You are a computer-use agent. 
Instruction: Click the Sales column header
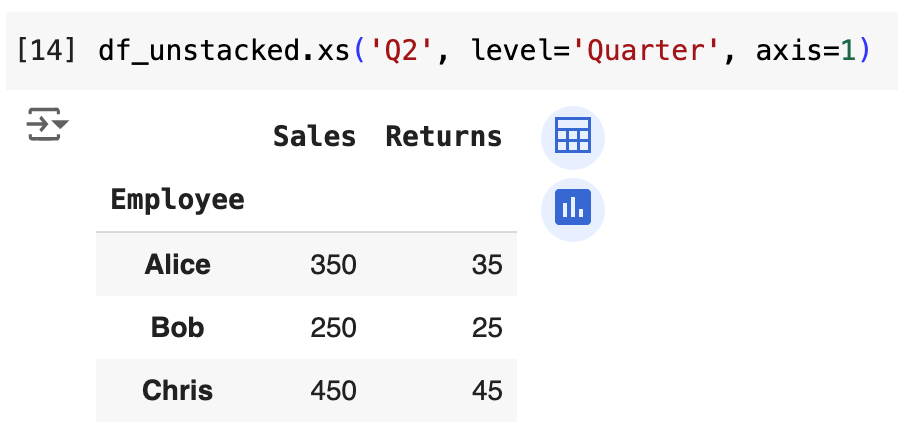(x=314, y=136)
